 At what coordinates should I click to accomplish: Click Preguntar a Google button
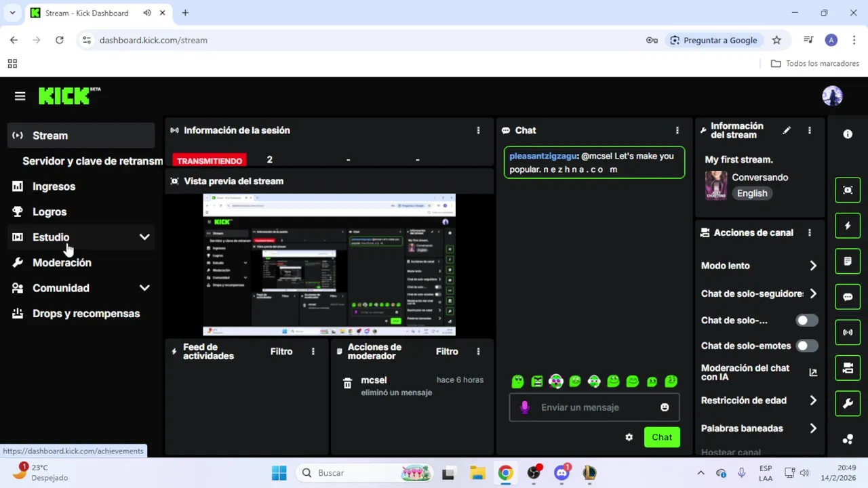click(713, 40)
